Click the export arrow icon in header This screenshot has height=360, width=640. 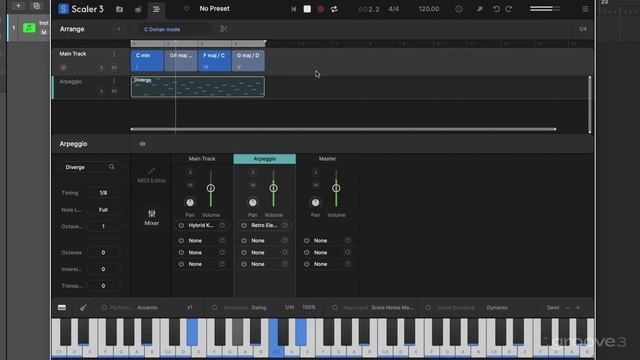pos(480,9)
